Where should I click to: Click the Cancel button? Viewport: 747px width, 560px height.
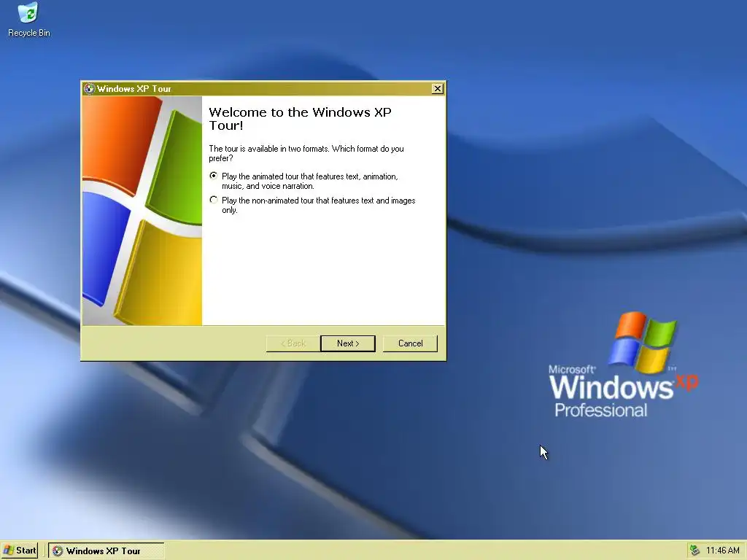click(410, 343)
